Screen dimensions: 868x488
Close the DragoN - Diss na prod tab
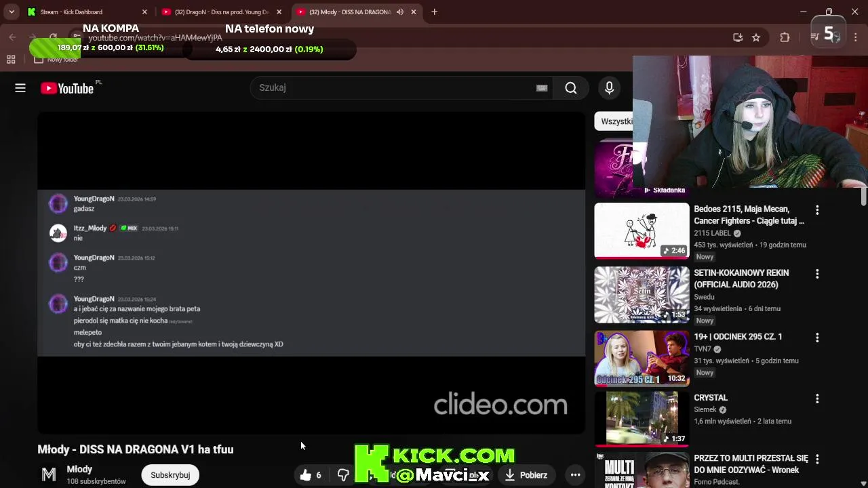[279, 12]
